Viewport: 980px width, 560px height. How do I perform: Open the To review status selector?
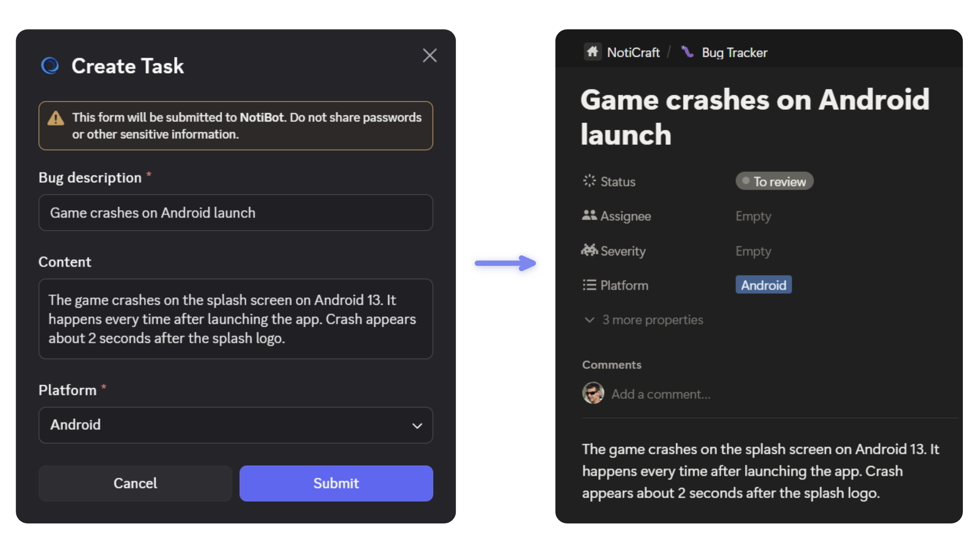[x=774, y=181]
